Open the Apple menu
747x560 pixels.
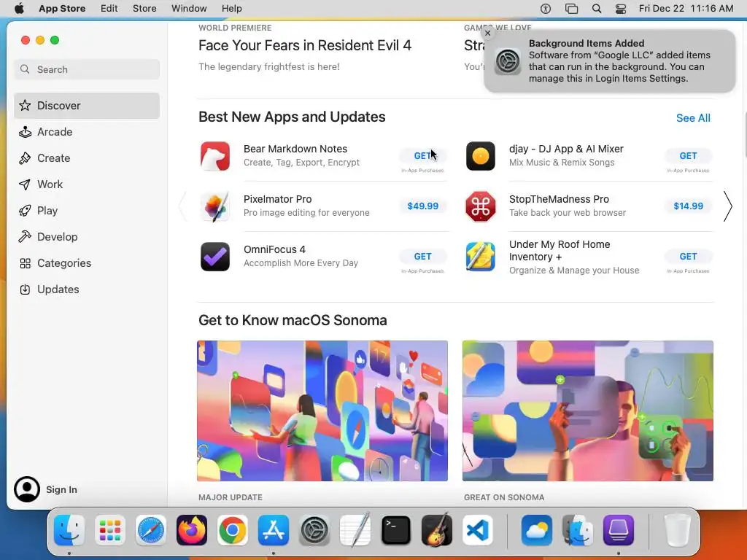click(x=19, y=9)
